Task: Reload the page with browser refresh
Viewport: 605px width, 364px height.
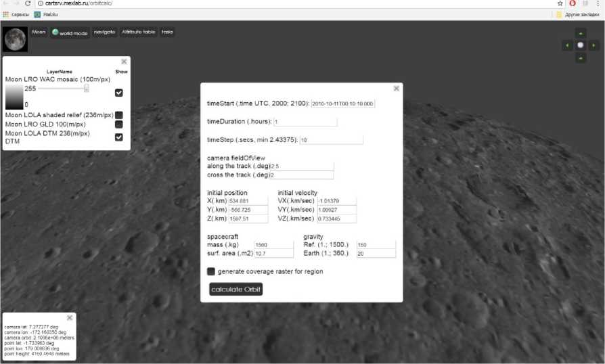Action: [x=27, y=3]
